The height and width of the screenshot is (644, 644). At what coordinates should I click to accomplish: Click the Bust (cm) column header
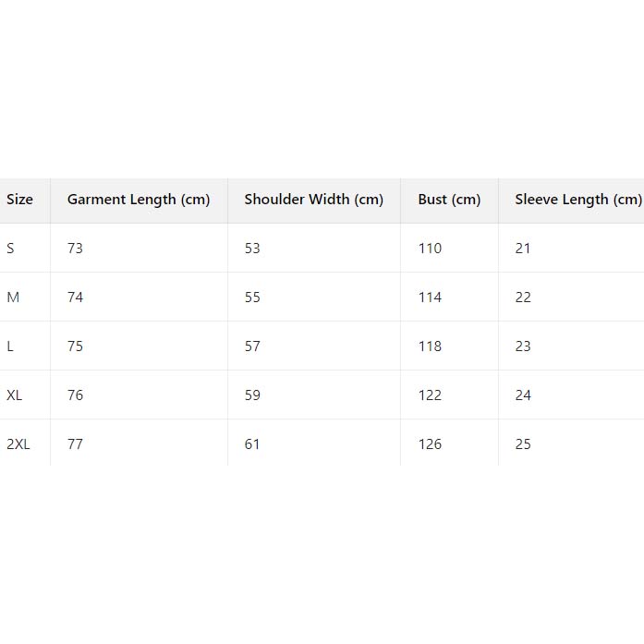point(449,200)
